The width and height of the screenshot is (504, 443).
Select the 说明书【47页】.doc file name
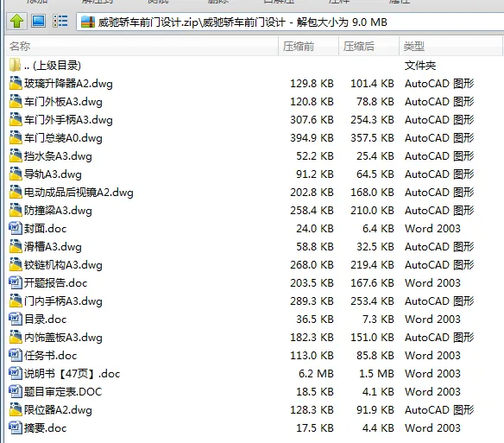[72, 374]
